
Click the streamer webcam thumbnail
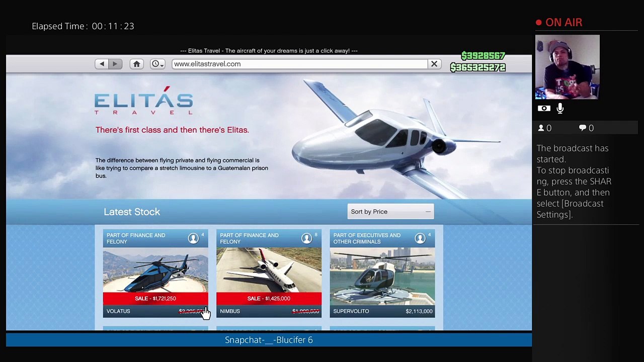click(568, 67)
